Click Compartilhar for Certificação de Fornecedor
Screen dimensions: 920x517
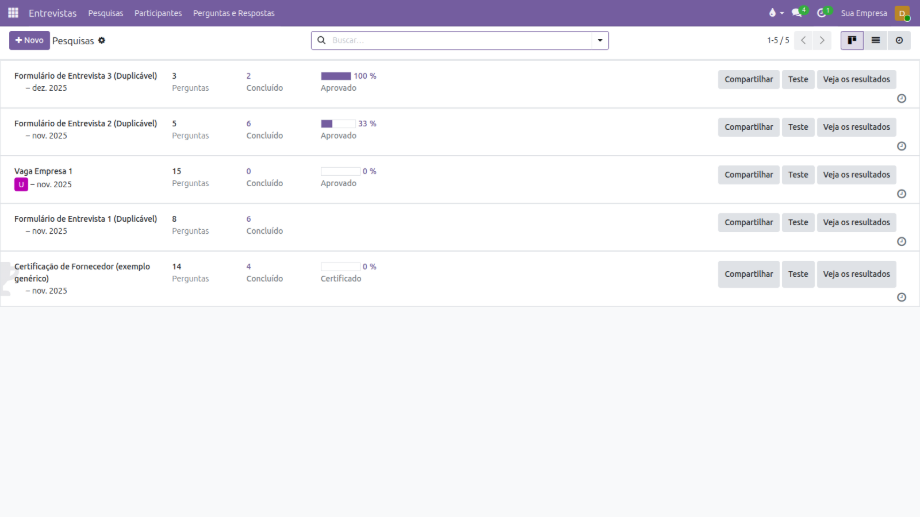(748, 274)
